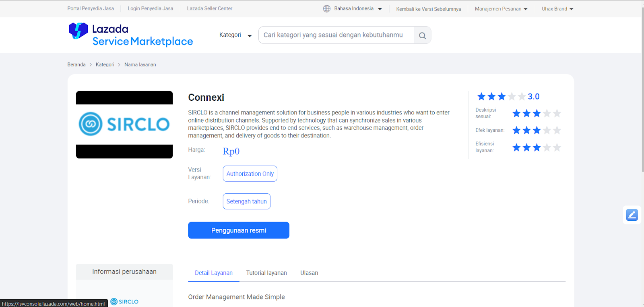Open the Kategori dropdown
The height and width of the screenshot is (307, 644).
[235, 35]
